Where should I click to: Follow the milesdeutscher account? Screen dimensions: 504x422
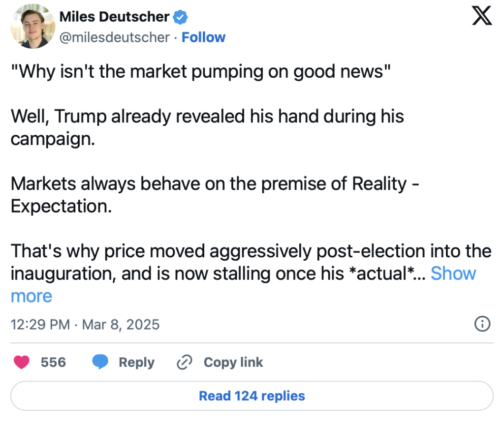point(203,37)
